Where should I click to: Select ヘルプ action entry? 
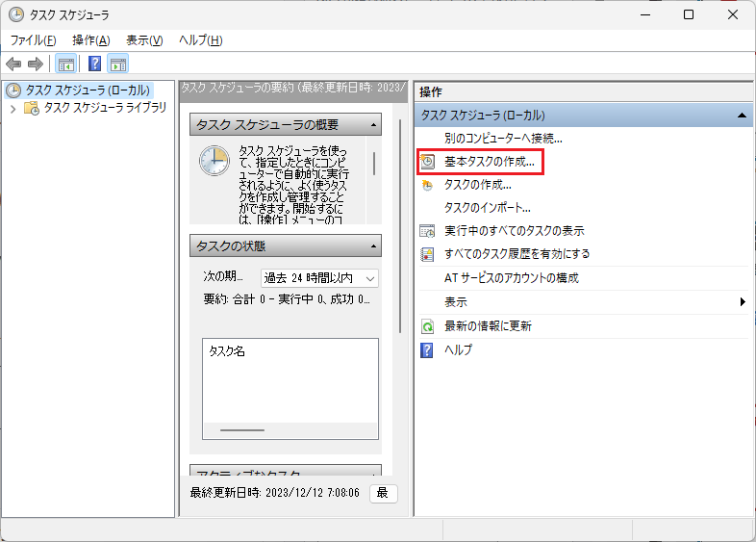point(458,349)
